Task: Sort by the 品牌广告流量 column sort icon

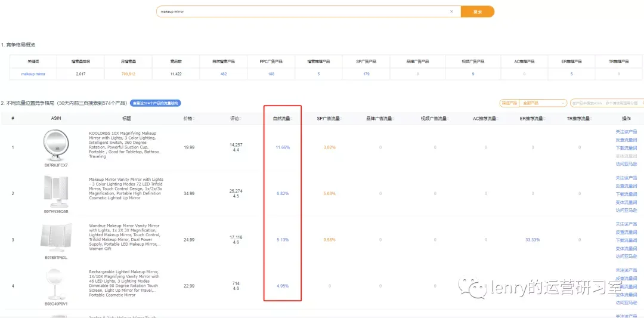Action: coord(393,118)
